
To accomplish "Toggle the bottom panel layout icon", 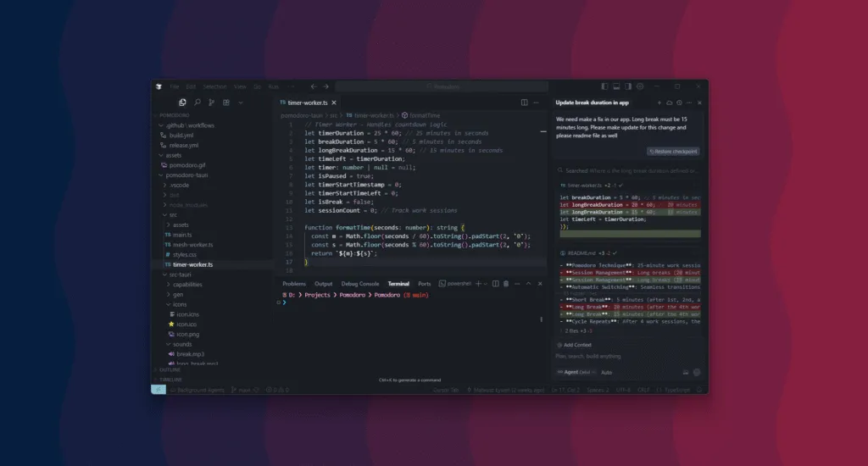I will (x=616, y=86).
